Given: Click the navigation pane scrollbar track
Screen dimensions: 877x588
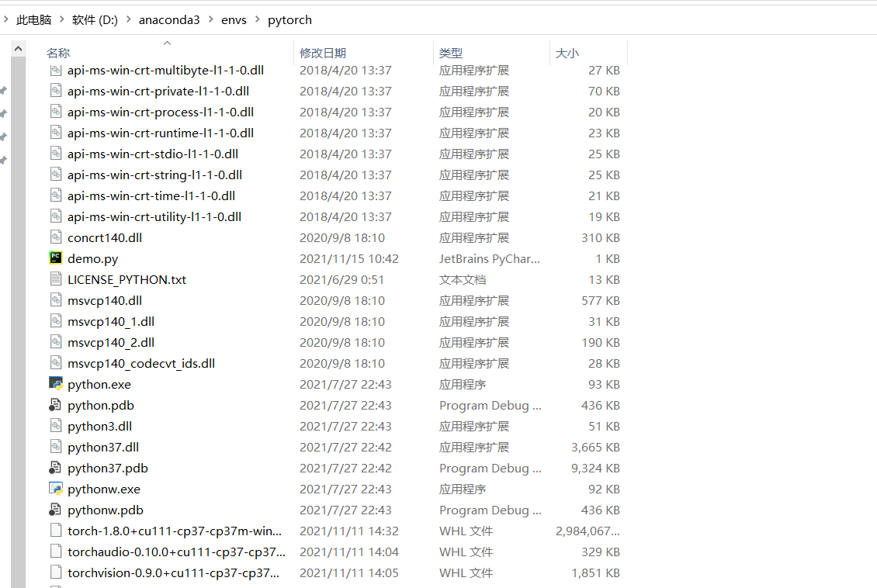Looking at the screenshot, I should [18, 322].
